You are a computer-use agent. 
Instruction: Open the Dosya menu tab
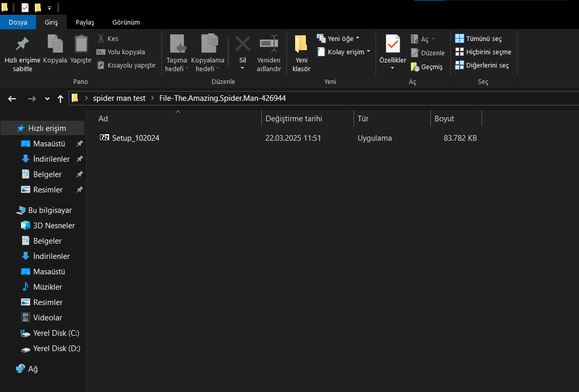[18, 22]
